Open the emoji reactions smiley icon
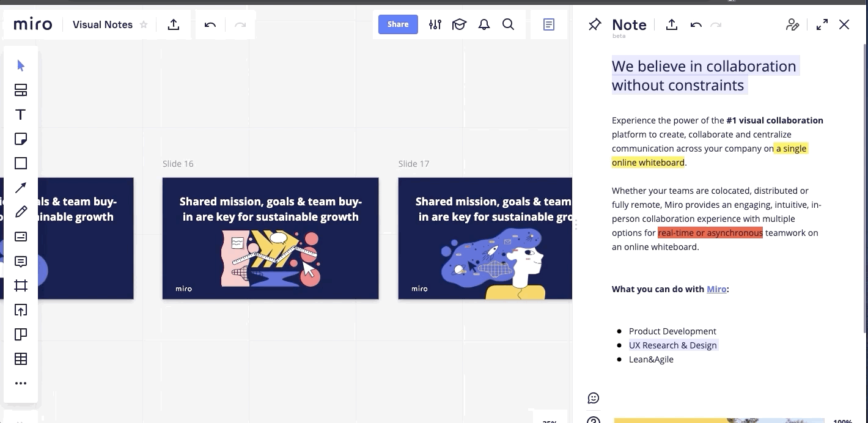Viewport: 868px width, 423px height. click(594, 398)
